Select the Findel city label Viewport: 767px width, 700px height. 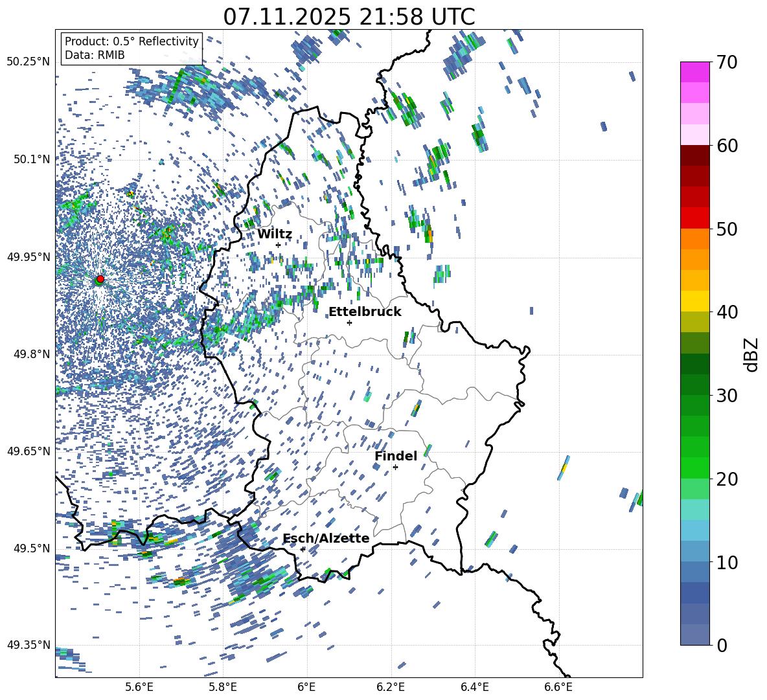[395, 457]
